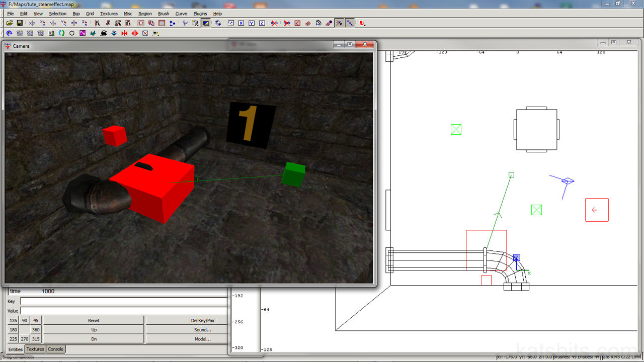
Task: Toggle the depressed blue diagonal-line toolbar button
Action: pos(350,23)
